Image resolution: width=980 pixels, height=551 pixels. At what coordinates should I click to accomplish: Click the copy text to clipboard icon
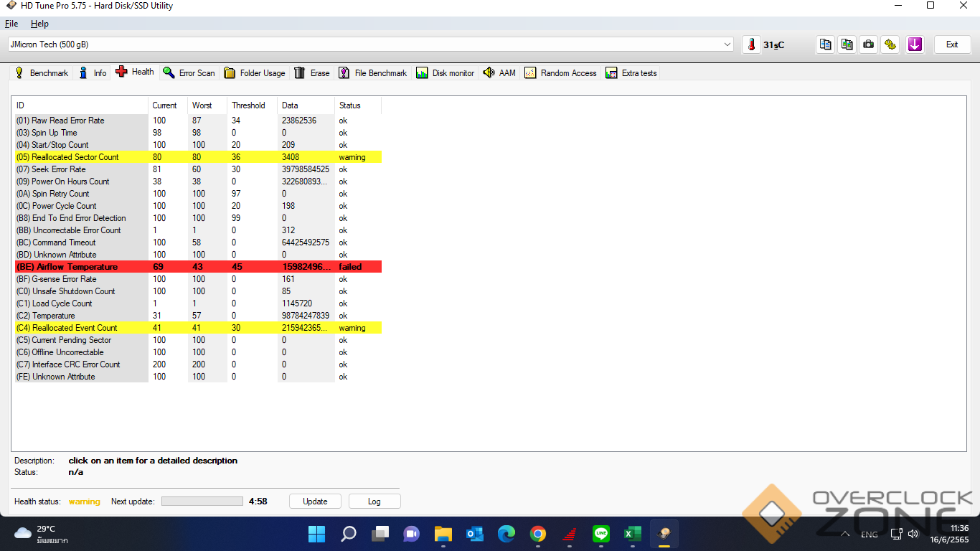click(x=826, y=44)
